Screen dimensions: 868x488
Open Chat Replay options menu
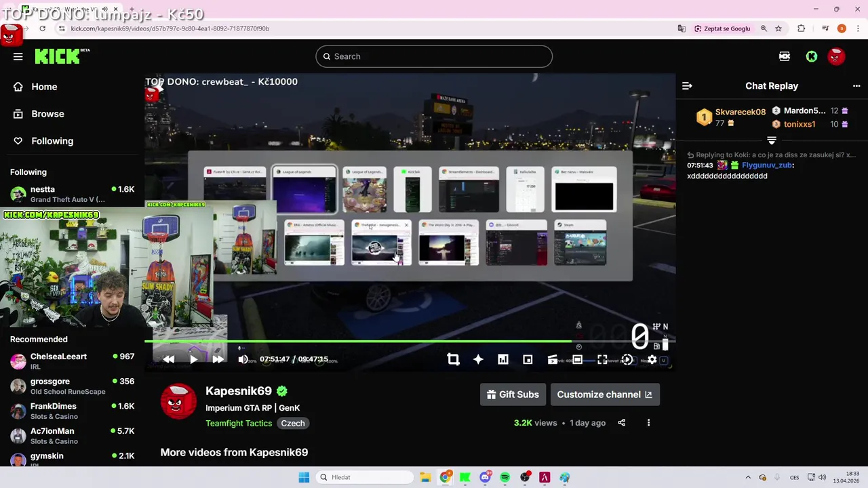point(856,86)
